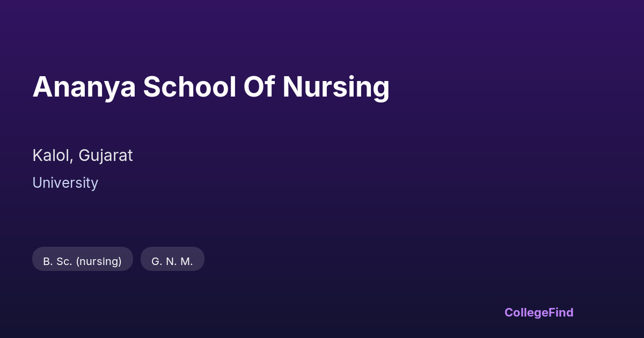The width and height of the screenshot is (644, 338).
Task: Open the CollegeFind brand link
Action: pos(538,312)
